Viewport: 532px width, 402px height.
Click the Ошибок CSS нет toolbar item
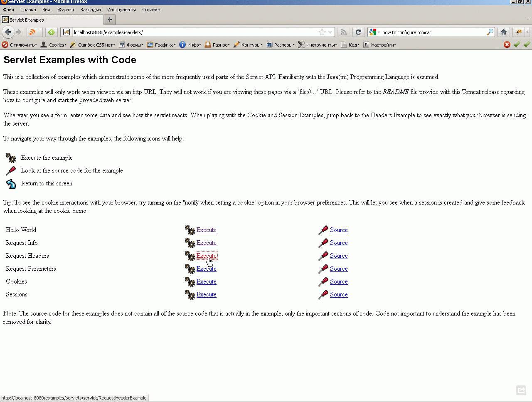pos(92,44)
